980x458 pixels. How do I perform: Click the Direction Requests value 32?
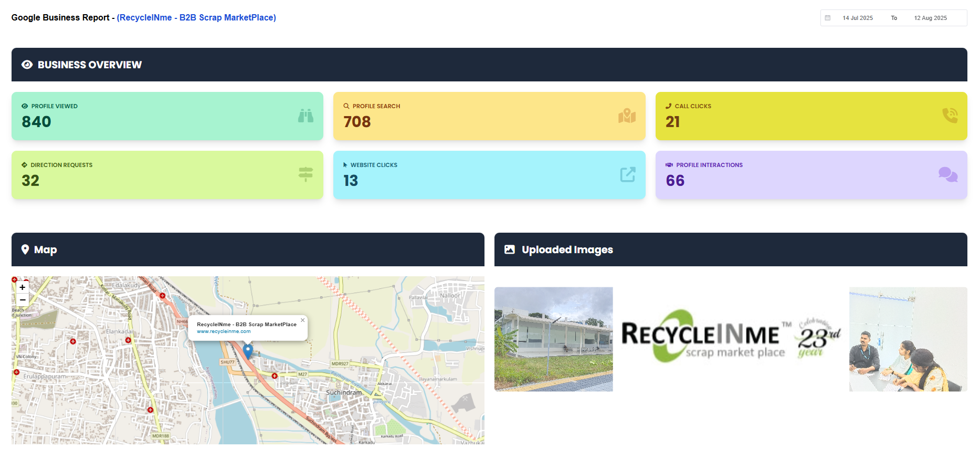point(30,181)
